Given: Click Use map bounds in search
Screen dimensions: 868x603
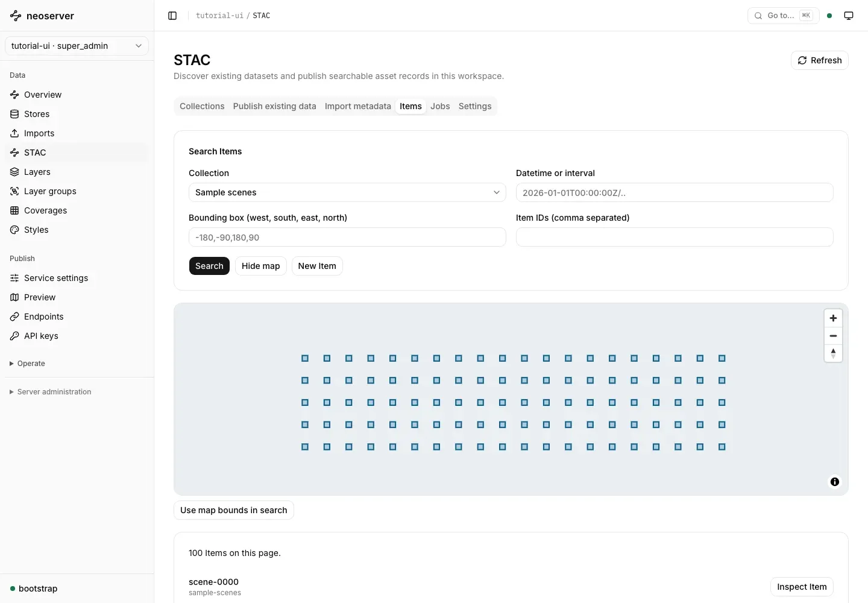Looking at the screenshot, I should click(234, 510).
